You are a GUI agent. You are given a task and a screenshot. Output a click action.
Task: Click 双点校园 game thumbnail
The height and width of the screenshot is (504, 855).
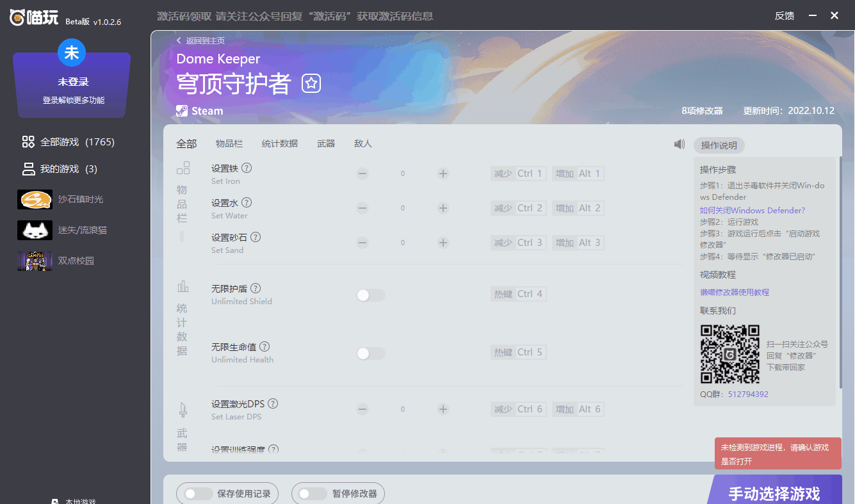[x=35, y=261]
